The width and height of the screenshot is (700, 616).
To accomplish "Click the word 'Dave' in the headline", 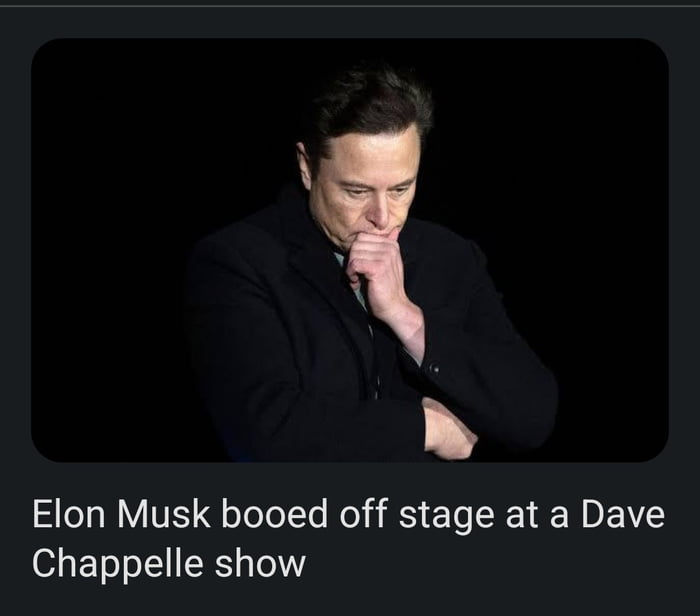I will click(x=622, y=516).
